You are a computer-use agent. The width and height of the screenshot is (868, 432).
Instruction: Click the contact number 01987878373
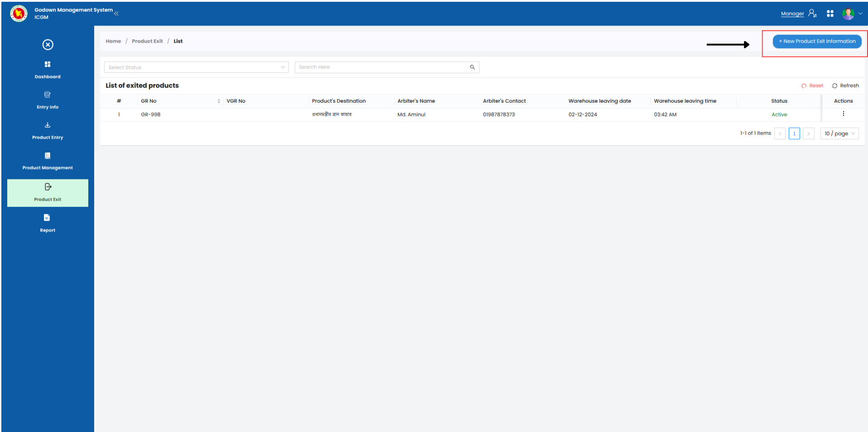tap(499, 115)
